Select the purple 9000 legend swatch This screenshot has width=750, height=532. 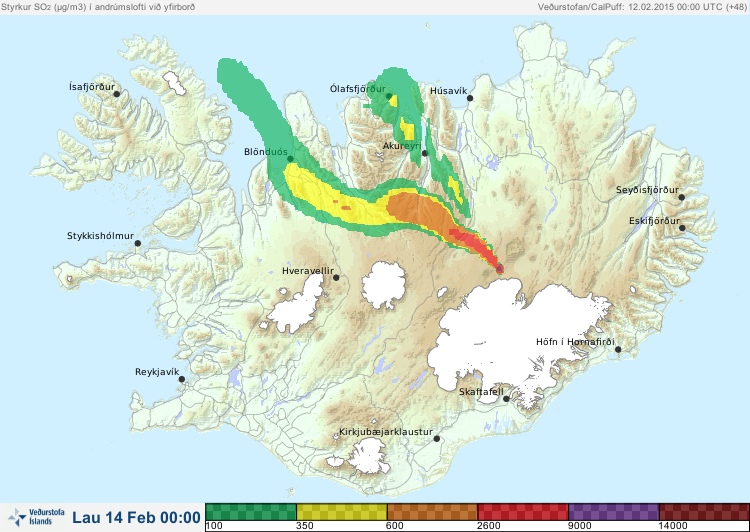(x=613, y=512)
